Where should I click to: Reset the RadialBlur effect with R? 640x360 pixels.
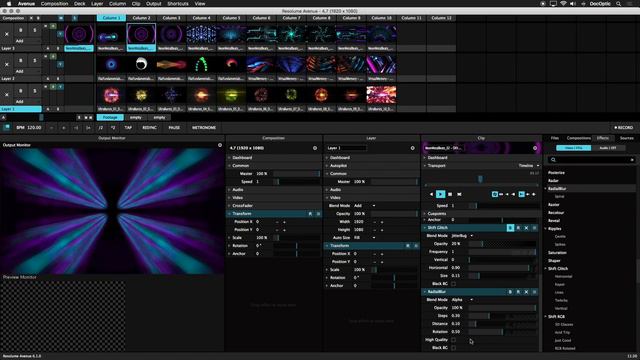[x=518, y=292]
